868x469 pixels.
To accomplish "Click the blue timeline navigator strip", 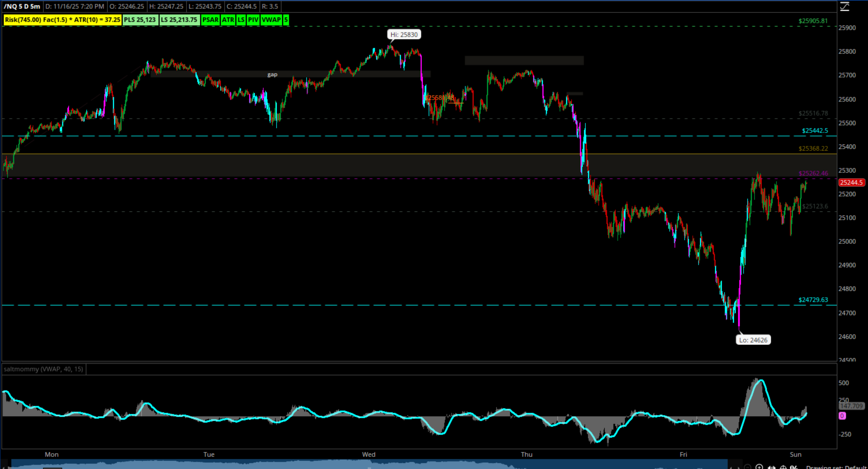I will pyautogui.click(x=337, y=465).
